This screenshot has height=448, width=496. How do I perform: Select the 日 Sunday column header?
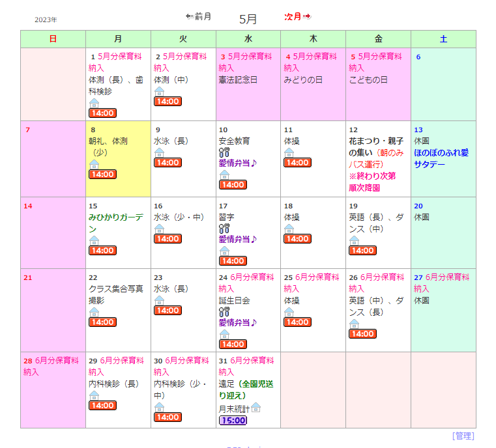pos(53,39)
